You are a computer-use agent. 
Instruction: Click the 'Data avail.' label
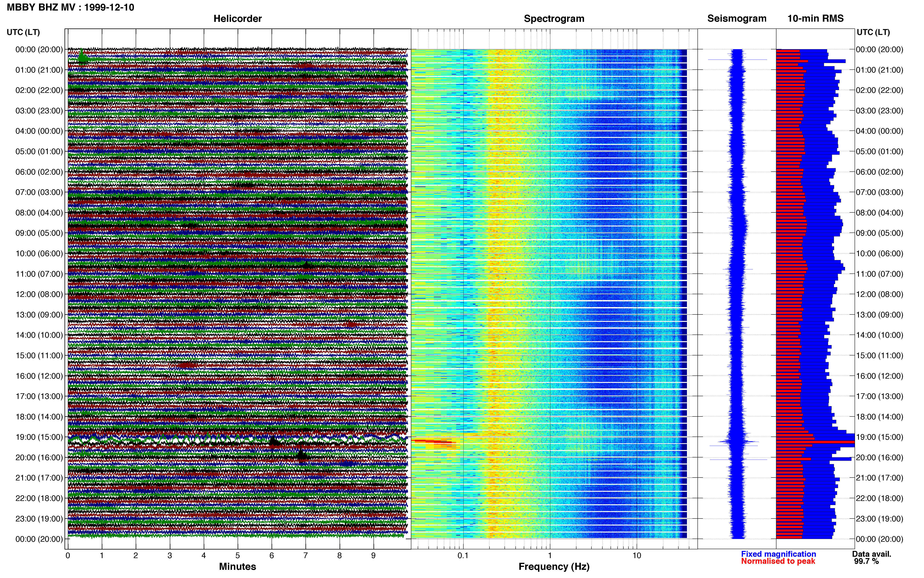[871, 554]
